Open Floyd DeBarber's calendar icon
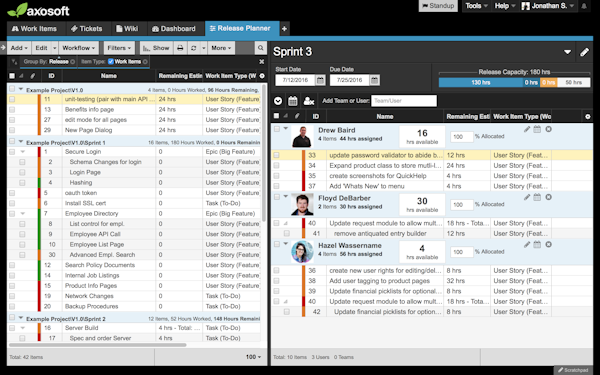Screen dimensions: 600x375 pos(537,197)
